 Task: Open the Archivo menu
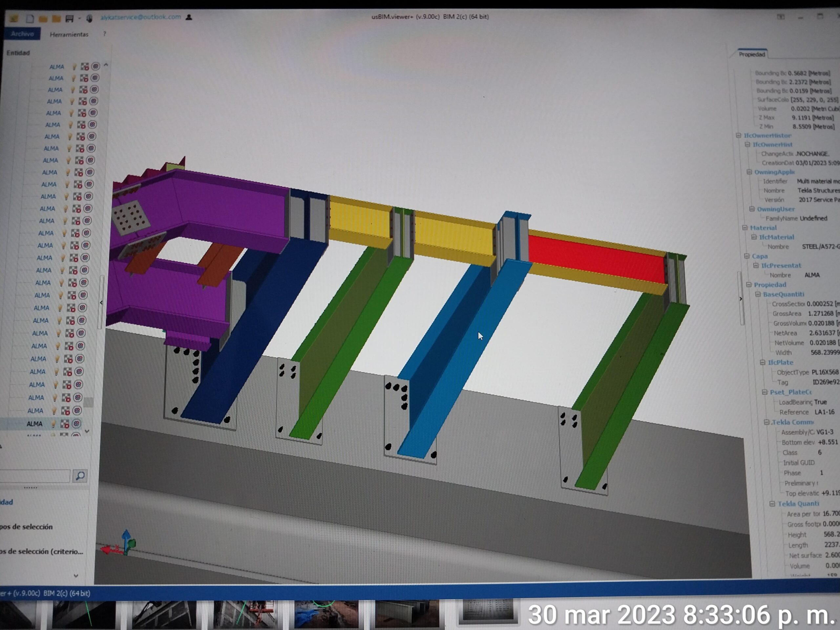(22, 34)
